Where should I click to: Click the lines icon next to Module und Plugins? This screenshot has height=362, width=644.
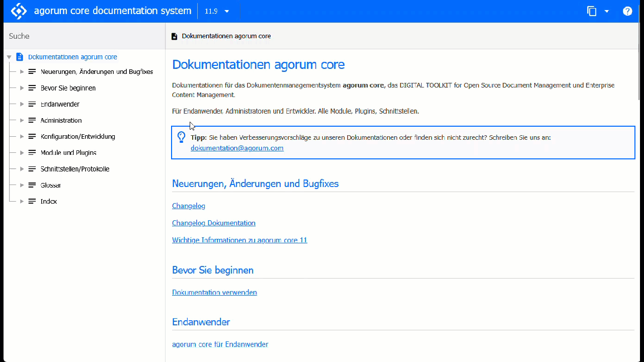(32, 153)
